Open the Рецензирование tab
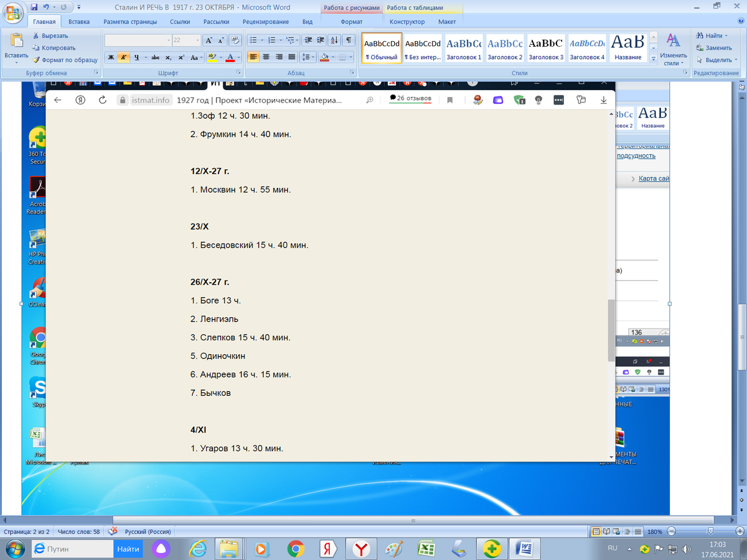 (x=266, y=22)
